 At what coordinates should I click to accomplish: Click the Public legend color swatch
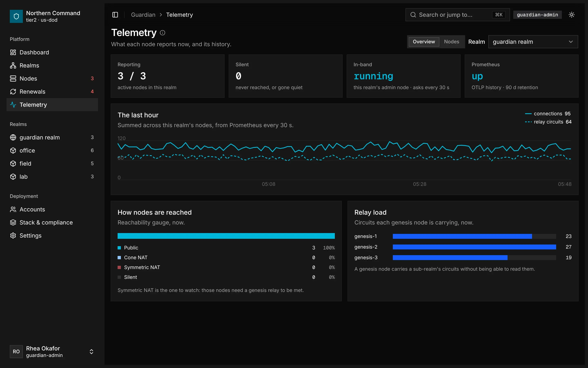tap(119, 248)
